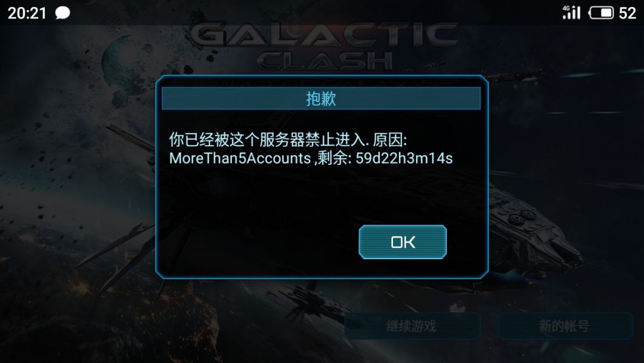
Task: Tap the 20:21 clock in status bar
Action: pyautogui.click(x=27, y=13)
